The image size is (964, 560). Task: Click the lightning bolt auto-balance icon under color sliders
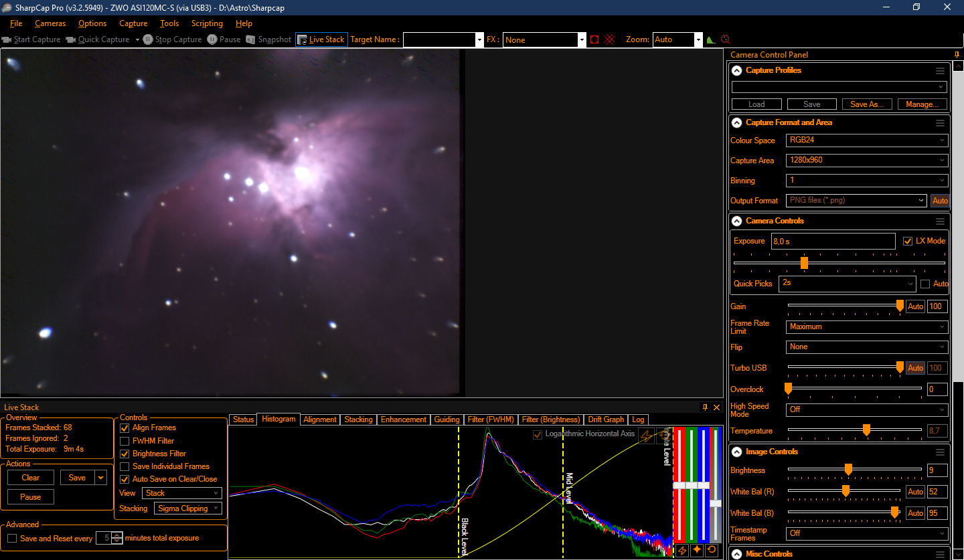point(682,550)
